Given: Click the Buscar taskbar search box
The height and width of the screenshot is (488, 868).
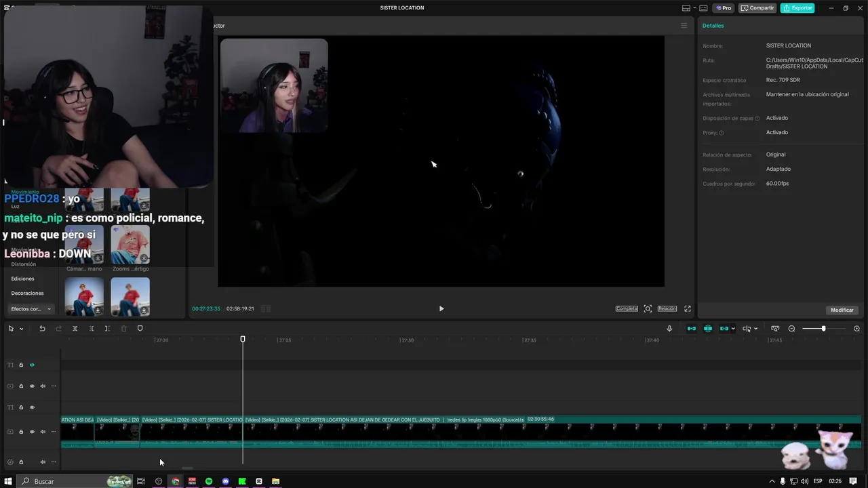Looking at the screenshot, I should (x=75, y=481).
